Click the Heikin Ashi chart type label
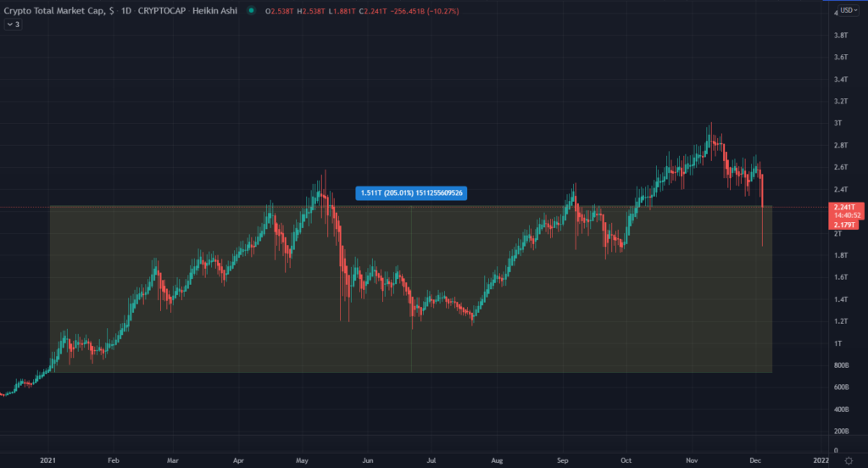Screen dimensions: 868x468 tap(214, 10)
